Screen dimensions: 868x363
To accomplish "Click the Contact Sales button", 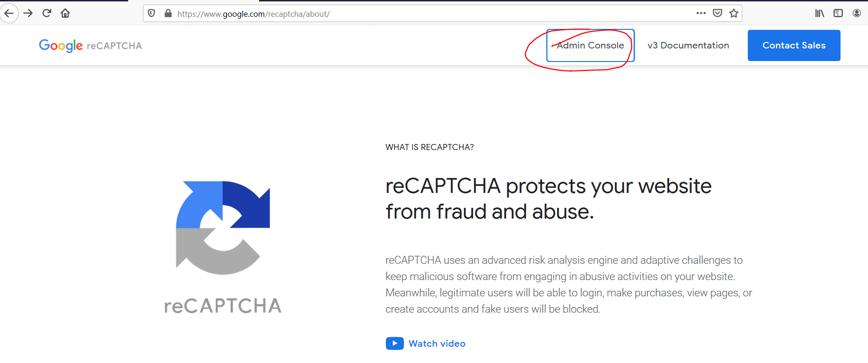I will (x=794, y=45).
